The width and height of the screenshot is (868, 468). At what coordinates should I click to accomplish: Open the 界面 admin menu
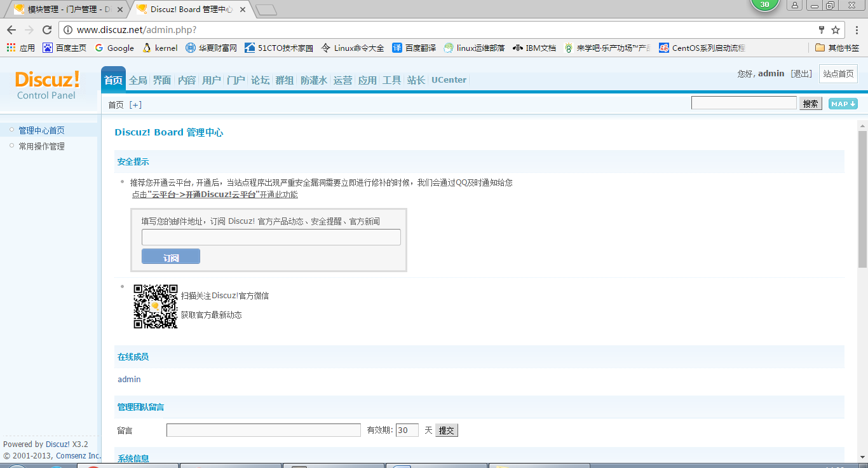(162, 80)
